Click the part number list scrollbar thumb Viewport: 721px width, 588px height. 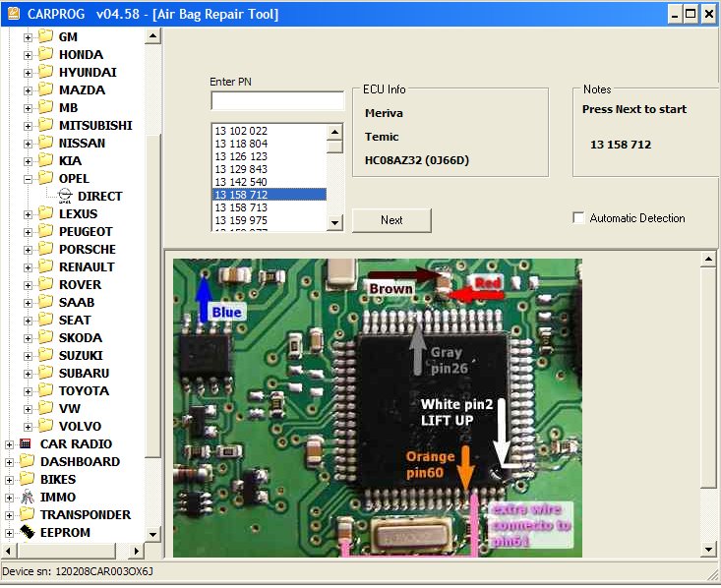334,147
